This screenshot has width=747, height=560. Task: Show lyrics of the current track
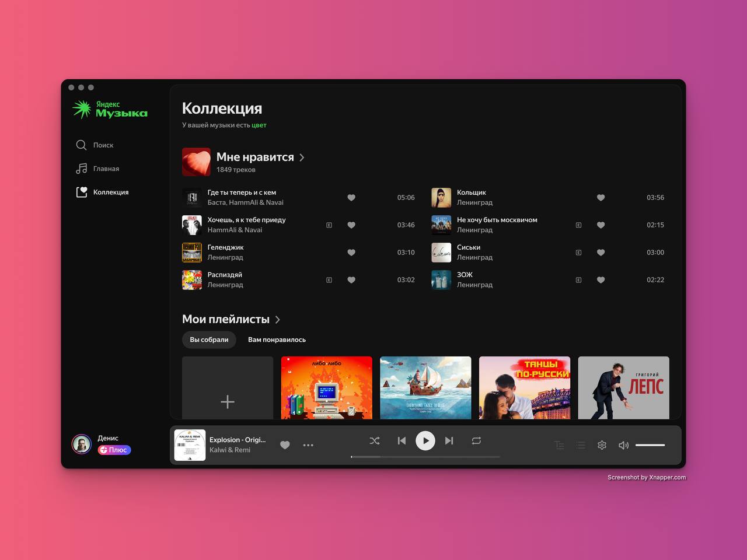click(x=559, y=445)
